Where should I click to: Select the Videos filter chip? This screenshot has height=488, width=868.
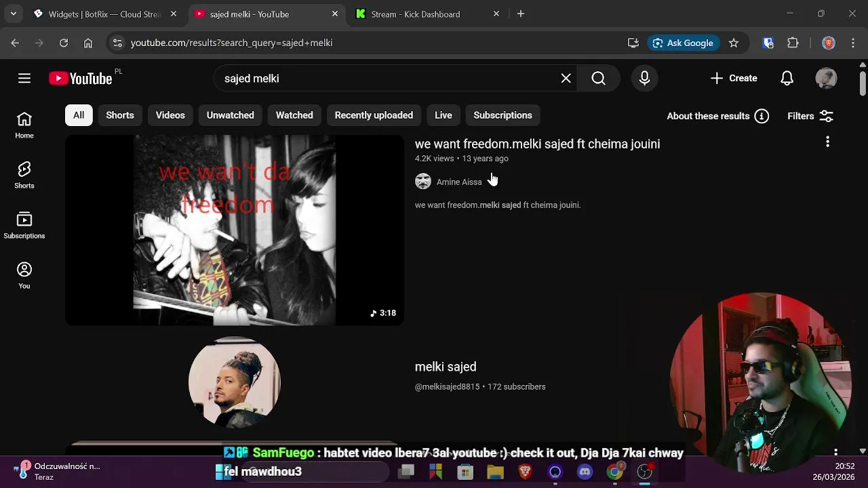pos(170,115)
